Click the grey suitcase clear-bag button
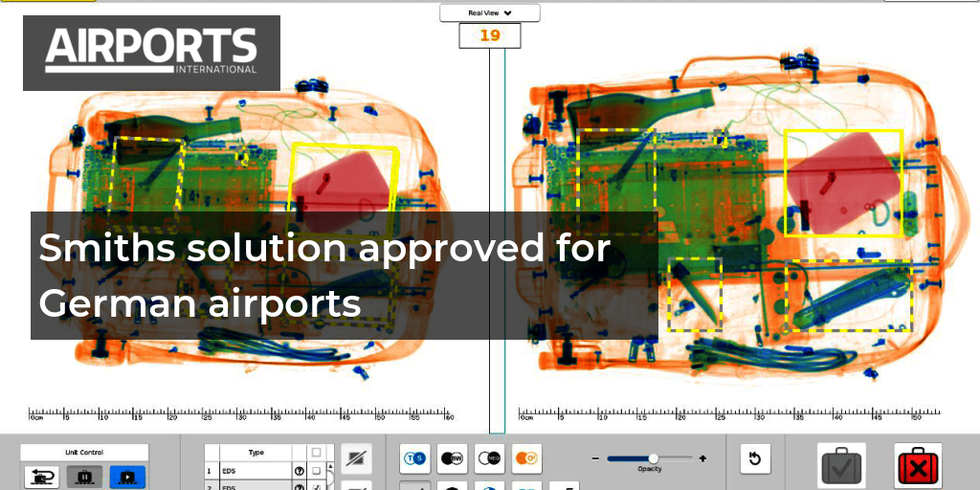This screenshot has height=490, width=980. (842, 467)
